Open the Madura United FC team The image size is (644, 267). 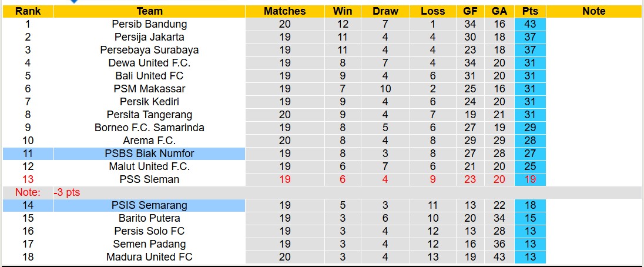pyautogui.click(x=149, y=257)
